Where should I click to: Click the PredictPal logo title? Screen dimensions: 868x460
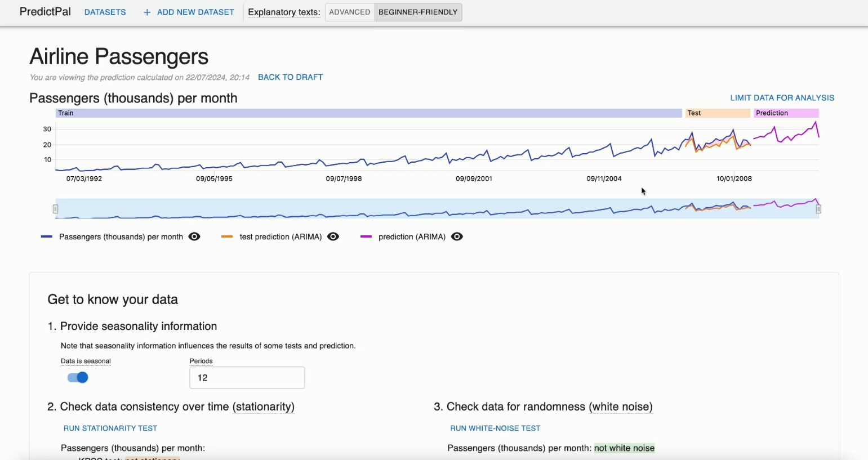45,12
